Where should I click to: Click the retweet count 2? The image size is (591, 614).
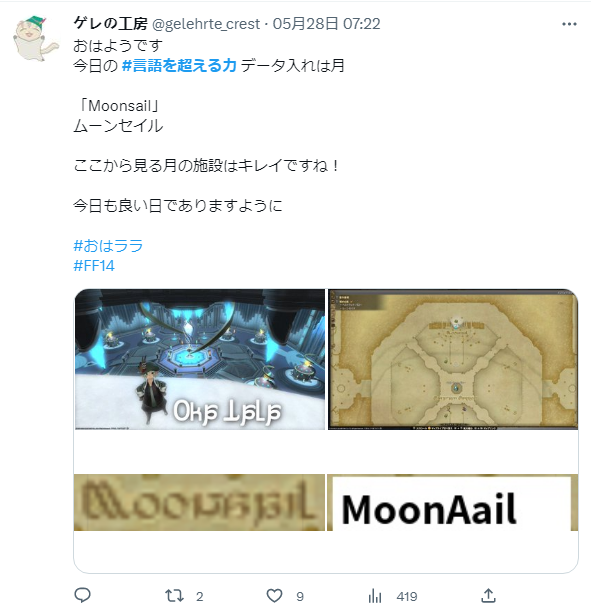tap(199, 597)
